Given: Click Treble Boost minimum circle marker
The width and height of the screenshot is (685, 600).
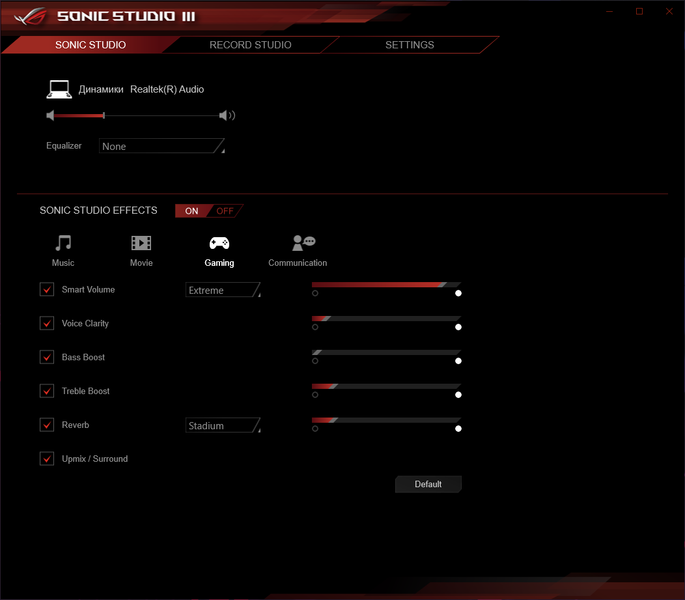Looking at the screenshot, I should pyautogui.click(x=315, y=395).
